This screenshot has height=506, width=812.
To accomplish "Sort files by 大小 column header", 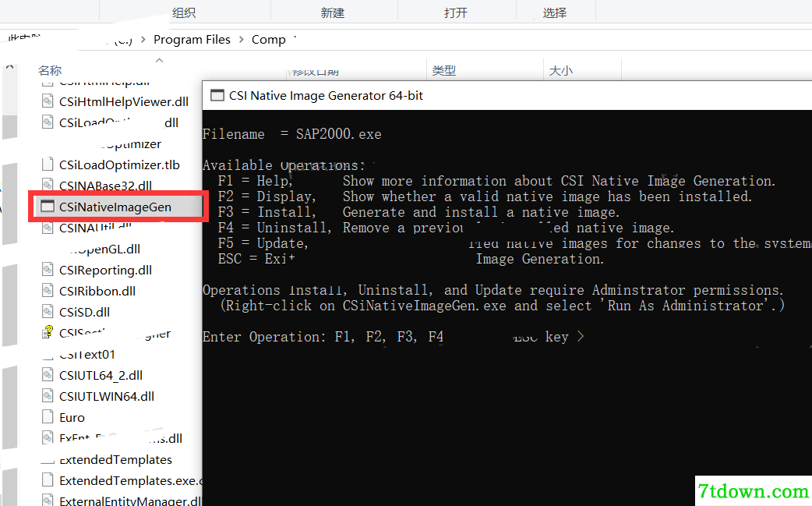I will (561, 70).
